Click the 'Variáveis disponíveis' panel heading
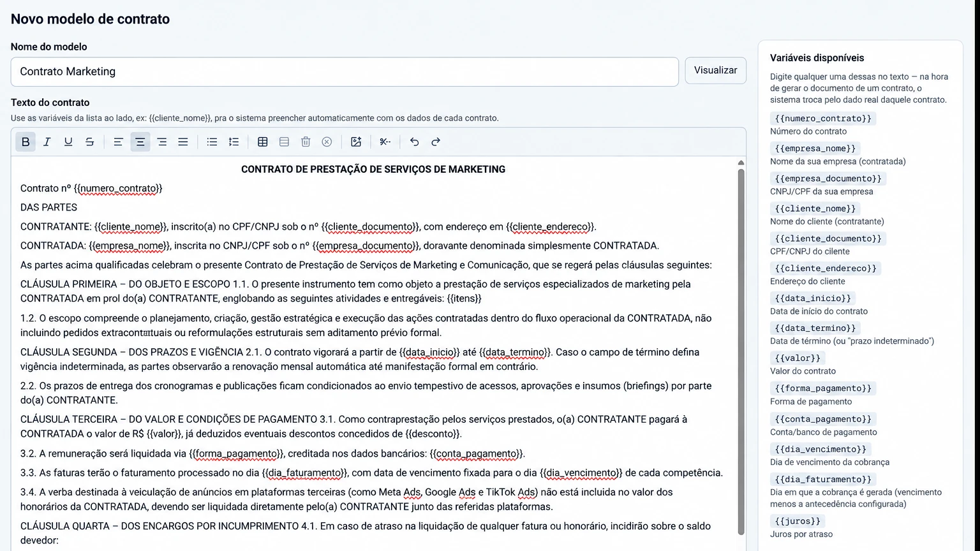Image resolution: width=980 pixels, height=551 pixels. pos(817,58)
